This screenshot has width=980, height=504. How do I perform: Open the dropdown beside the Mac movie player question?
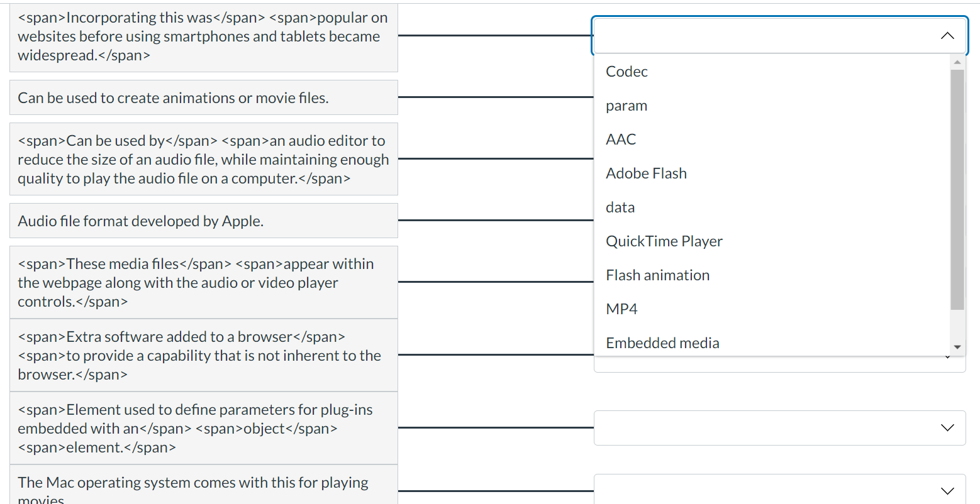779,491
